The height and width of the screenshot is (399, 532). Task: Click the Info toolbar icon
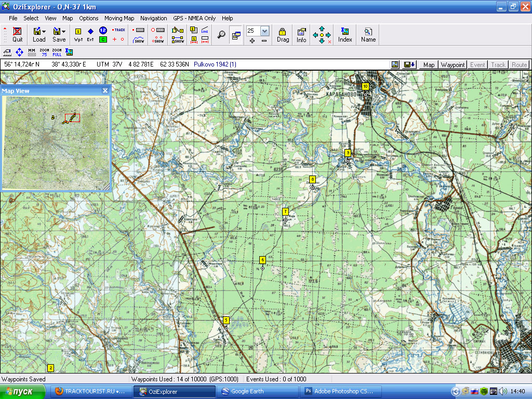(301, 34)
